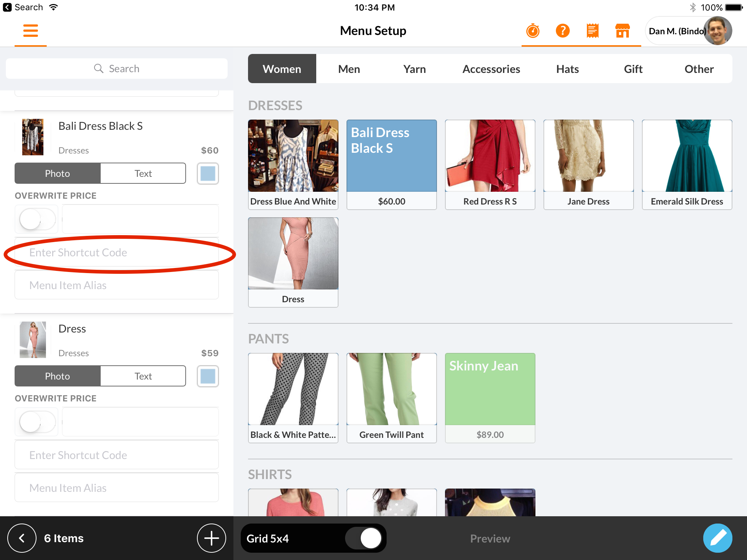747x560 pixels.
Task: Select the Emerald Silk Dress thumbnail
Action: [687, 164]
